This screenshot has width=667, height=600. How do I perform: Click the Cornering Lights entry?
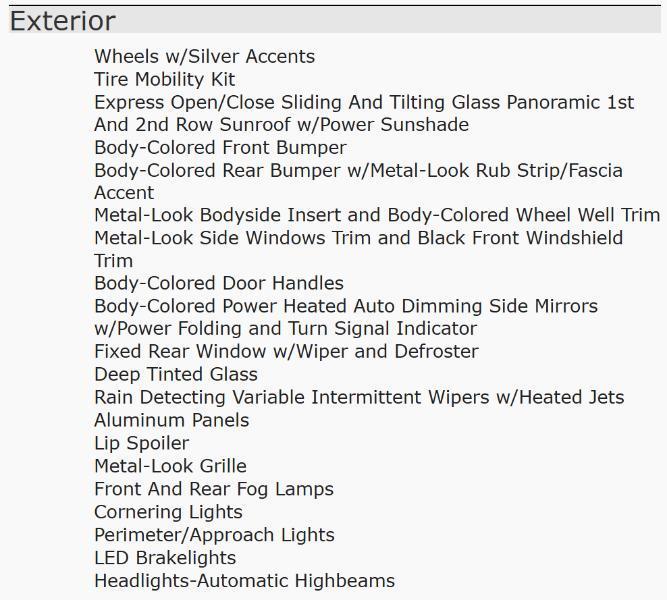[x=168, y=513]
